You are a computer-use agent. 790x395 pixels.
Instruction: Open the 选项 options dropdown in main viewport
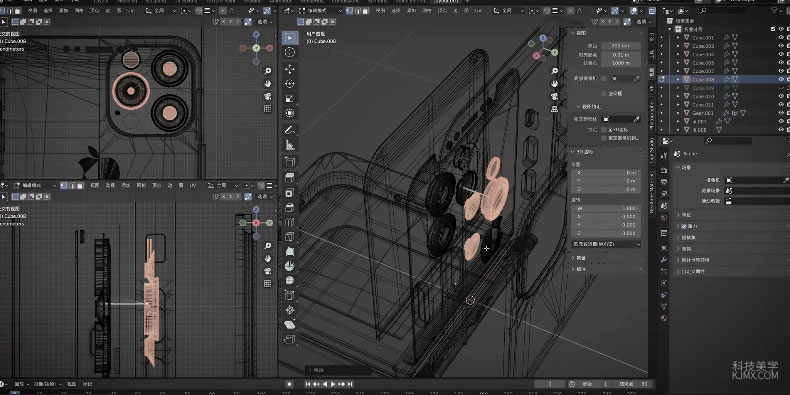pos(643,22)
